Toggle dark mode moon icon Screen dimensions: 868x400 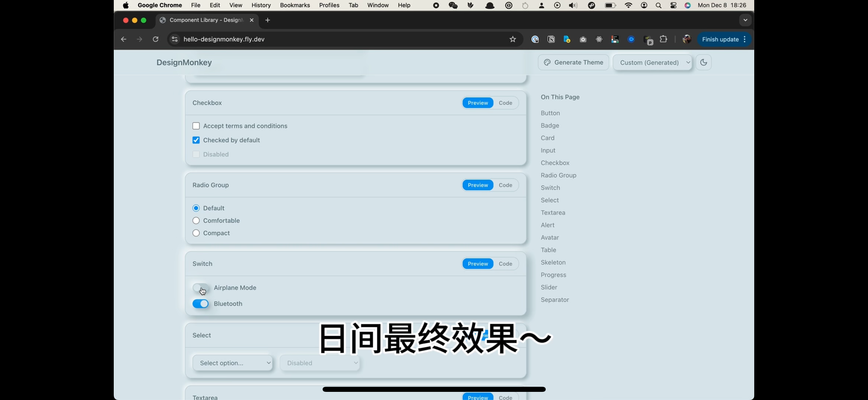tap(703, 62)
